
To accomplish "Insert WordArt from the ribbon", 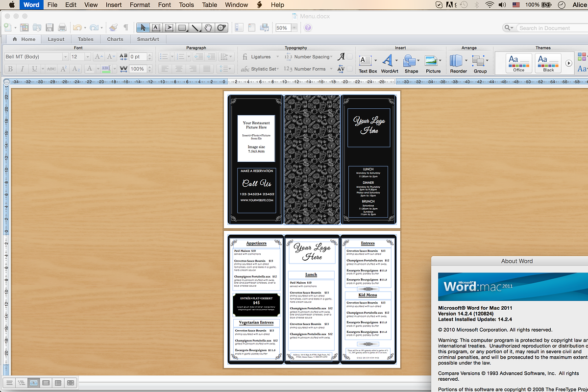I will point(390,63).
